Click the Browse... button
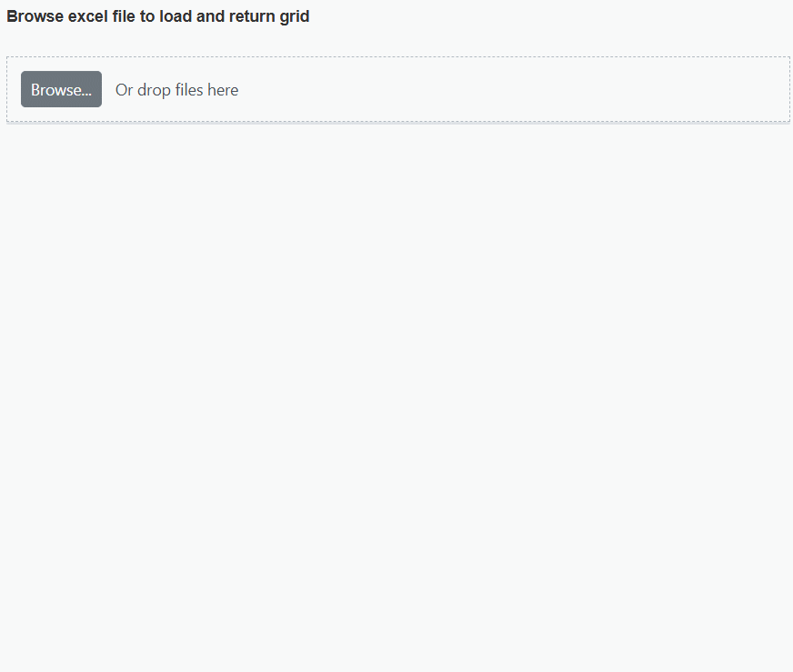The width and height of the screenshot is (793, 672). (61, 89)
